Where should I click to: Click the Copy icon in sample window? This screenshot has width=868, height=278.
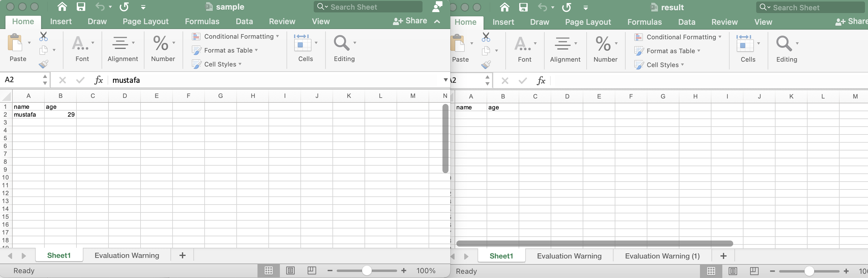[44, 50]
